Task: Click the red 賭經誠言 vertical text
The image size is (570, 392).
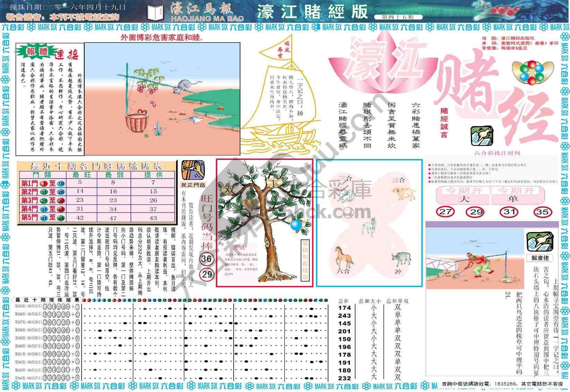Action: point(444,123)
